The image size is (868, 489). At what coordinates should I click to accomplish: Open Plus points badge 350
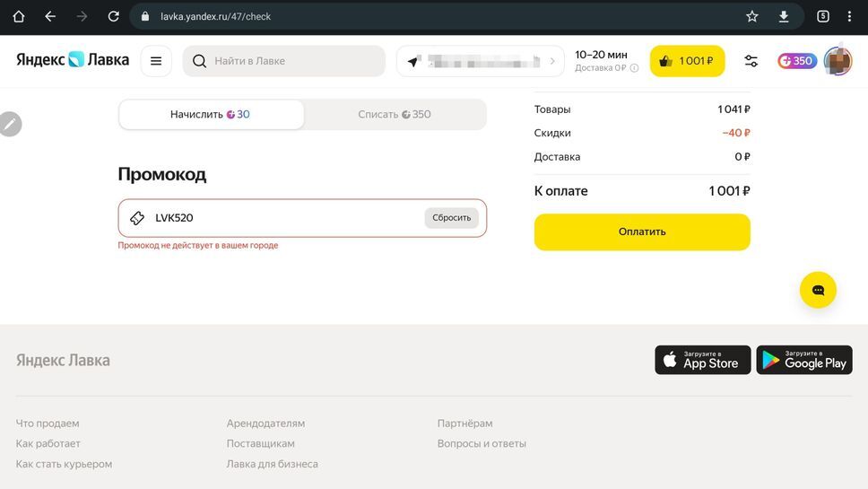797,61
